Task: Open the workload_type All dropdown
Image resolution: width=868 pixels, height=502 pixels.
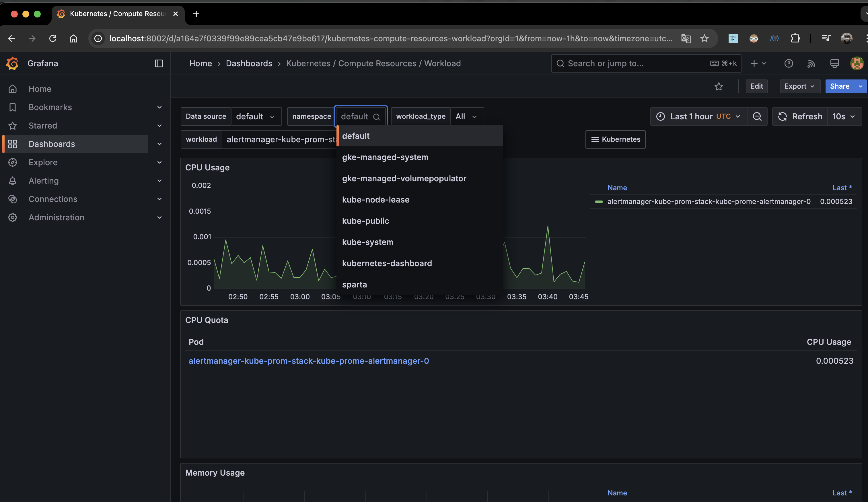Action: tap(467, 116)
